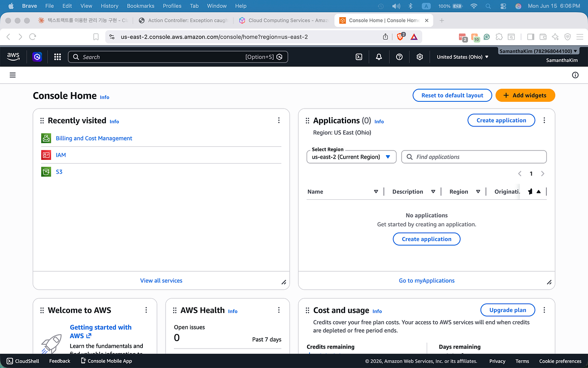The image size is (588, 368).
Task: Click the Find applications search field
Action: 474,157
